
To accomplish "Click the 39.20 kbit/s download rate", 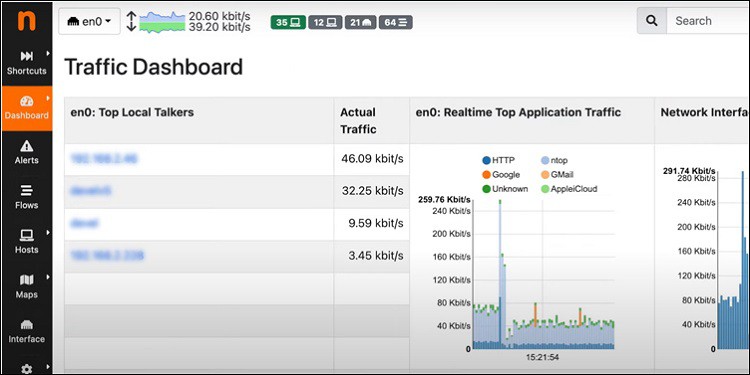I will (x=220, y=27).
